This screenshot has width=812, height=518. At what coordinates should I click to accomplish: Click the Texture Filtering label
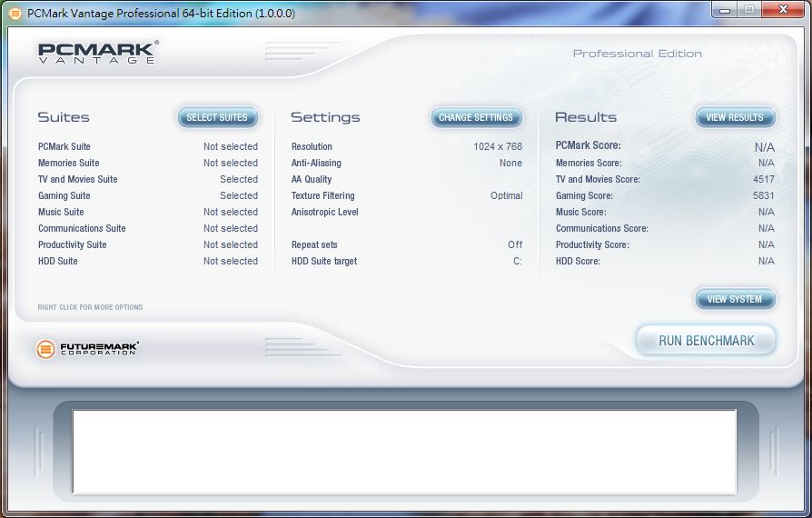point(323,195)
